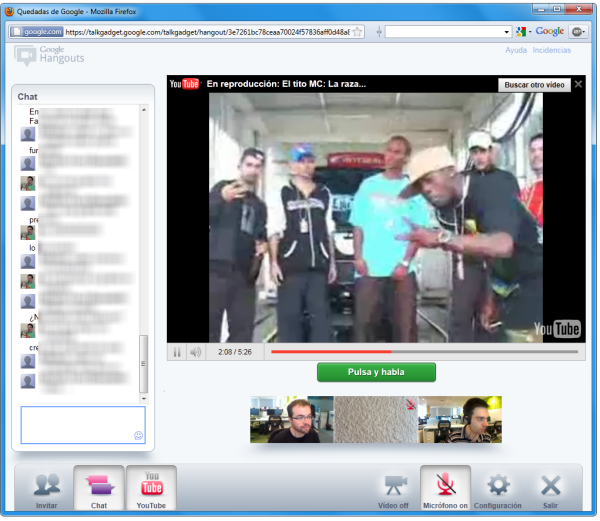Click the YouTube watermark on the video

(x=557, y=329)
